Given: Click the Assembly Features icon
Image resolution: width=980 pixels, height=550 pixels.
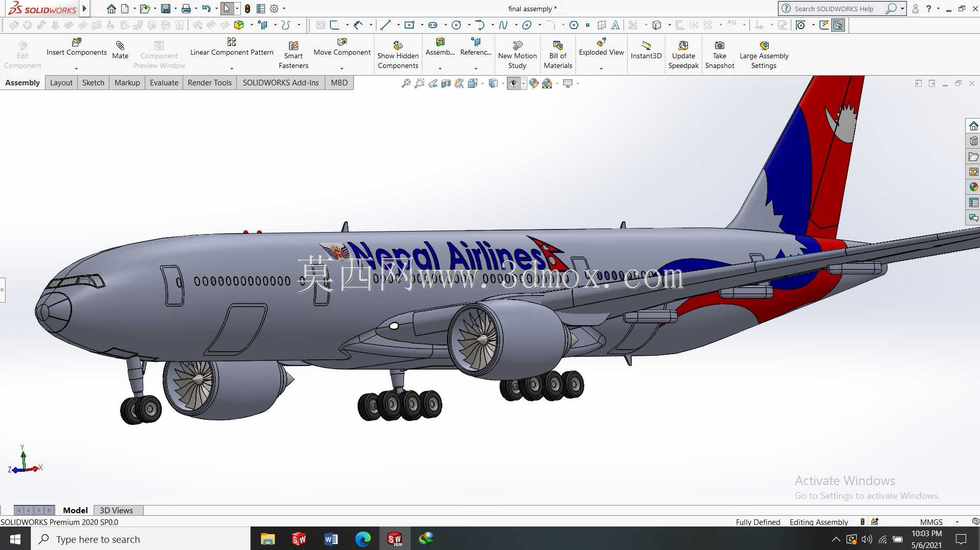Looking at the screenshot, I should tap(440, 47).
